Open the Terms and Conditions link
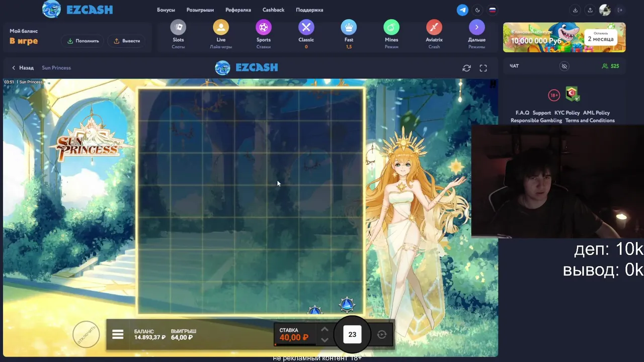 [x=590, y=121]
